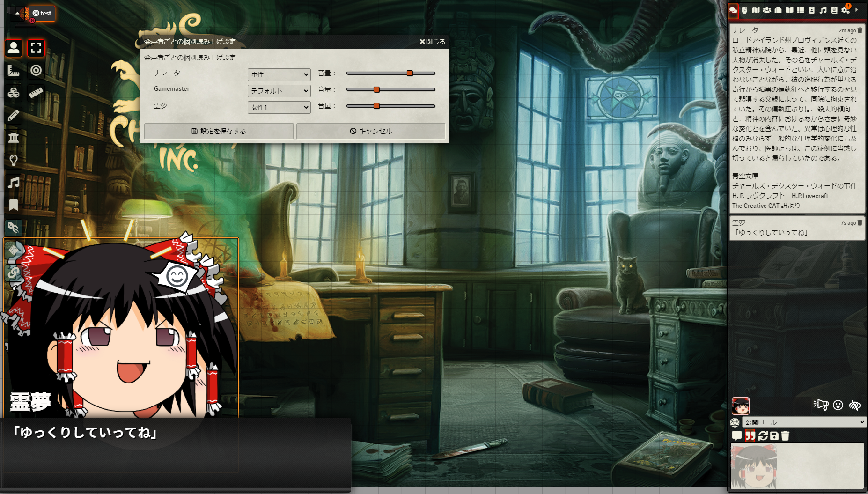Export chat log with the save icon

[774, 436]
